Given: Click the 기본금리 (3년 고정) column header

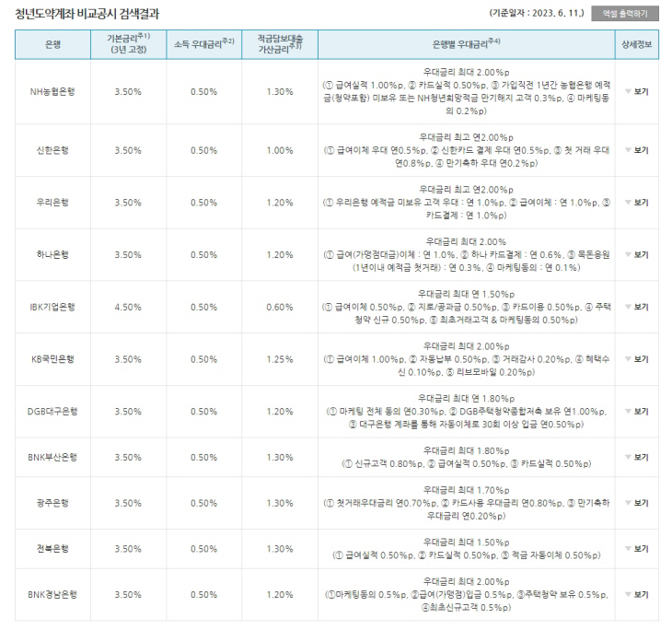Looking at the screenshot, I should pos(129,44).
